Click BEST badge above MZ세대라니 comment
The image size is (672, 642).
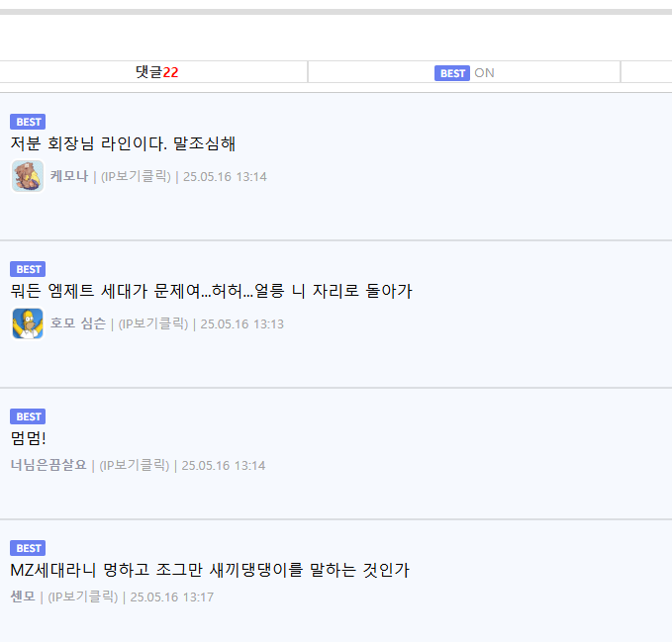tap(28, 548)
